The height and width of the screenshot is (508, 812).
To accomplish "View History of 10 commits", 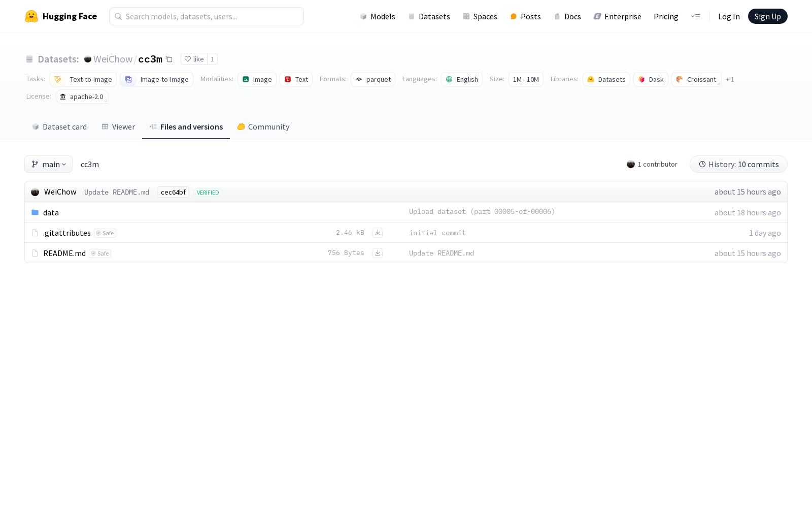I will pyautogui.click(x=738, y=165).
